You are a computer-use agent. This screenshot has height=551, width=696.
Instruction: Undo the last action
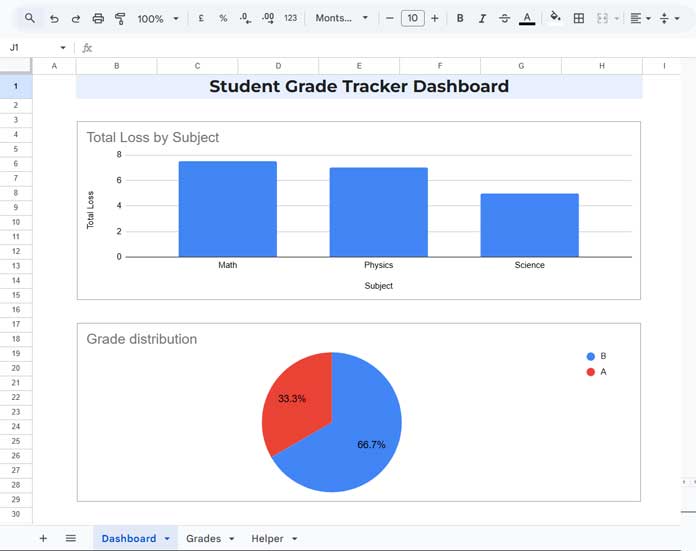pos(54,19)
